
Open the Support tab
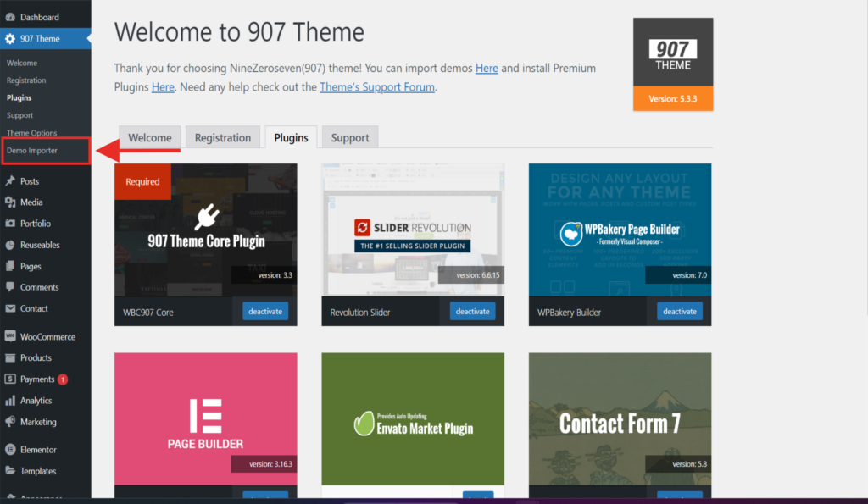[x=350, y=138]
